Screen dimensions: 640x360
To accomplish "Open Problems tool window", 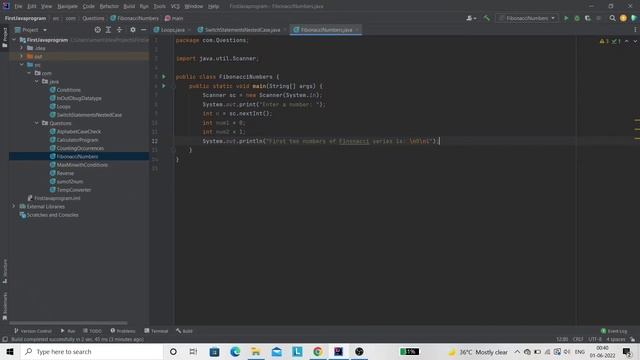I will tap(123, 331).
